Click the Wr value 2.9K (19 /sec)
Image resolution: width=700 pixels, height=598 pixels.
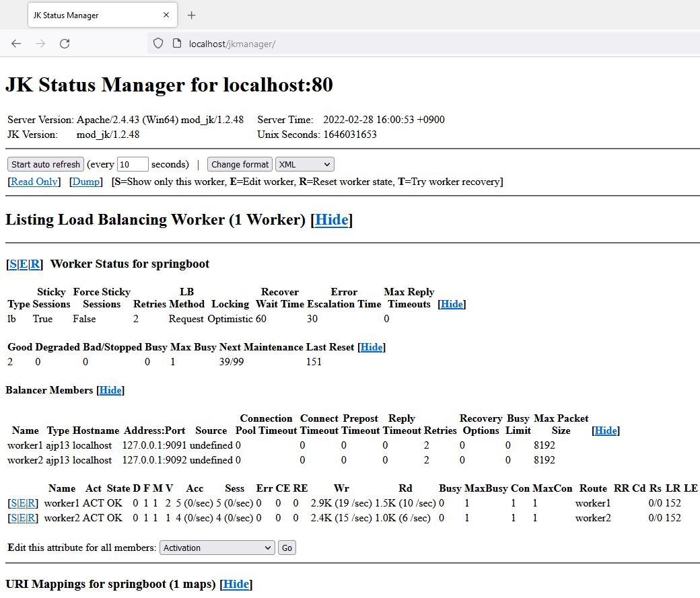coord(341,503)
